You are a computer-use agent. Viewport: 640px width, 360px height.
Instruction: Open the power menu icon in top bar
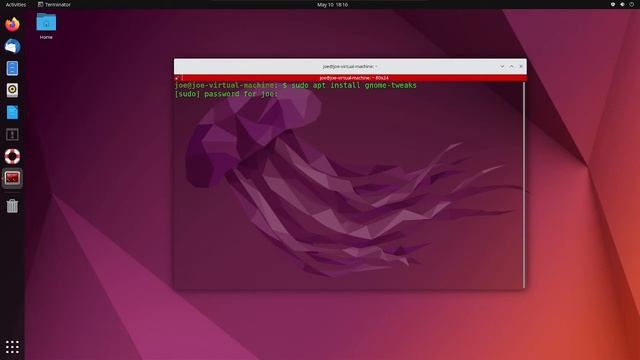click(x=631, y=4)
